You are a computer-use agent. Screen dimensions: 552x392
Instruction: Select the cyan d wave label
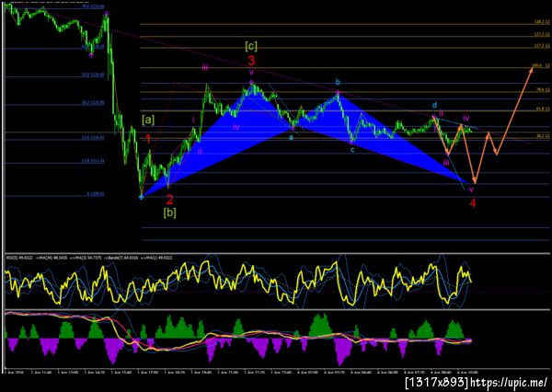point(435,105)
